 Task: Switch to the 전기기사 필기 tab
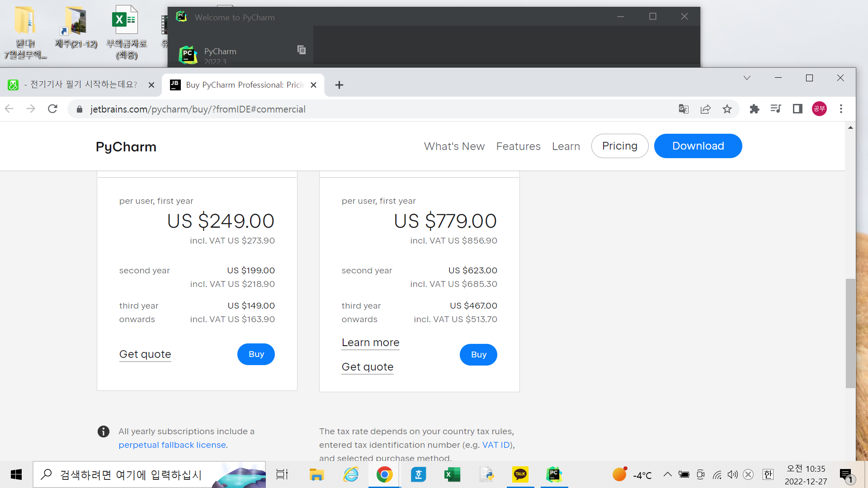80,85
